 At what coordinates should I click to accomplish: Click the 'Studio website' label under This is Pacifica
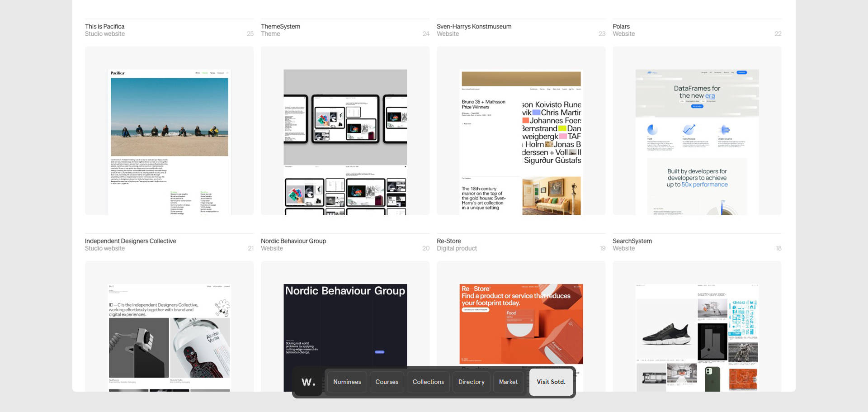[x=105, y=34]
